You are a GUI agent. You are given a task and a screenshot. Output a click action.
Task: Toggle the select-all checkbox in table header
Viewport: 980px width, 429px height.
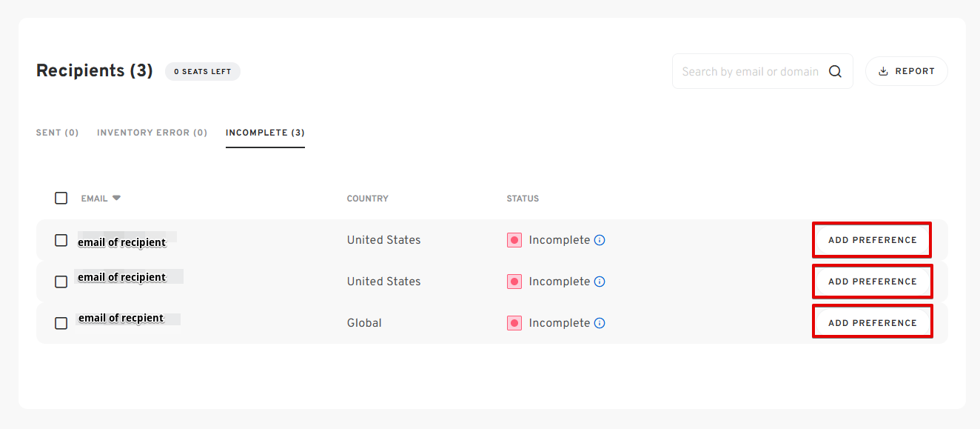61,198
